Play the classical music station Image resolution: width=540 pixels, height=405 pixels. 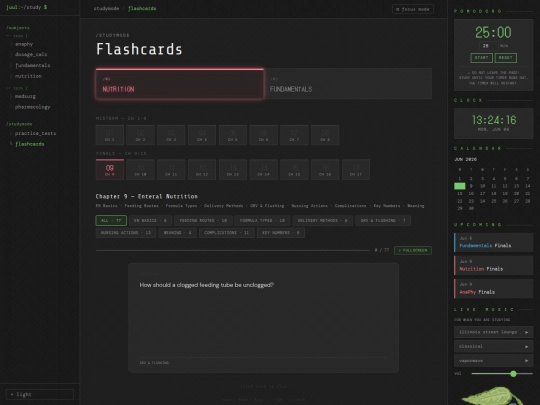tap(493, 346)
